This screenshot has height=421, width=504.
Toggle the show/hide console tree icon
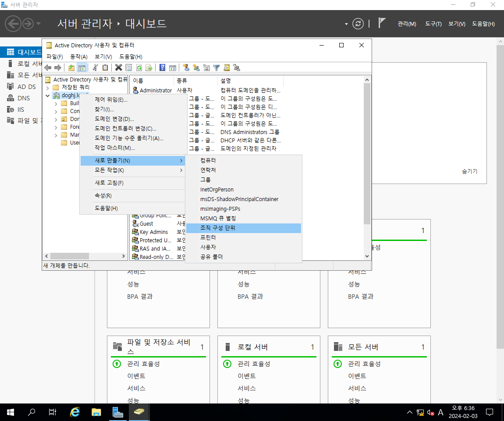point(82,67)
